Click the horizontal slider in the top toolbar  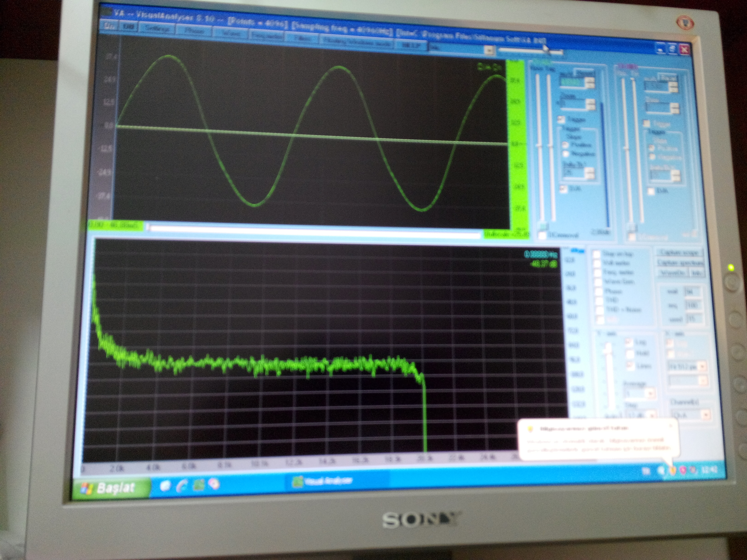[531, 51]
